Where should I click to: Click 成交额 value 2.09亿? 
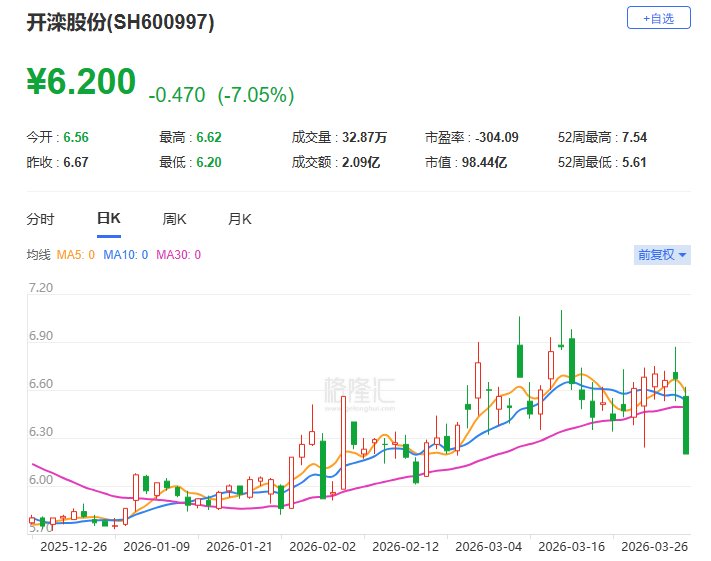click(361, 162)
